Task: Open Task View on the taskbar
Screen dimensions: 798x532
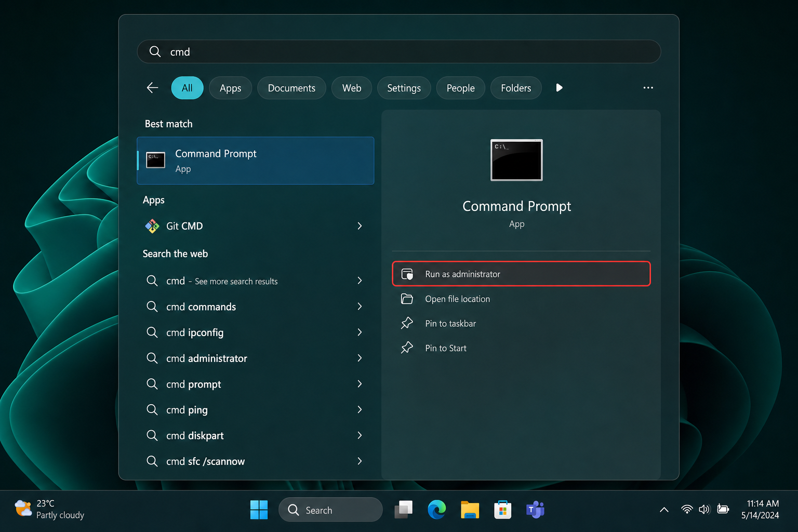Action: [x=404, y=510]
